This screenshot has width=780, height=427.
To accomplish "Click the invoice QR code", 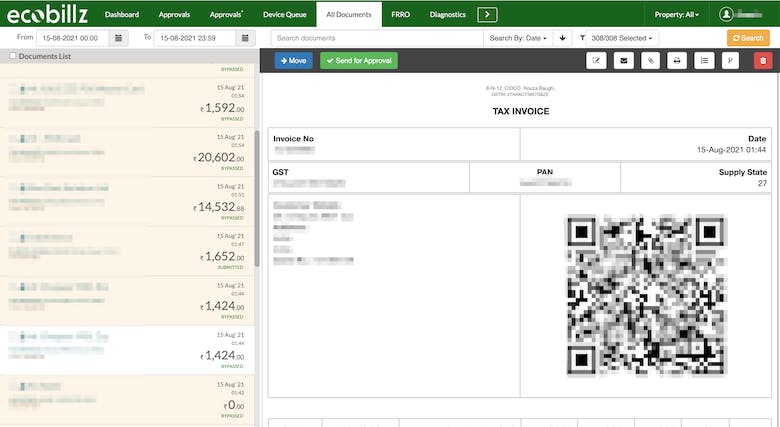I will click(646, 295).
